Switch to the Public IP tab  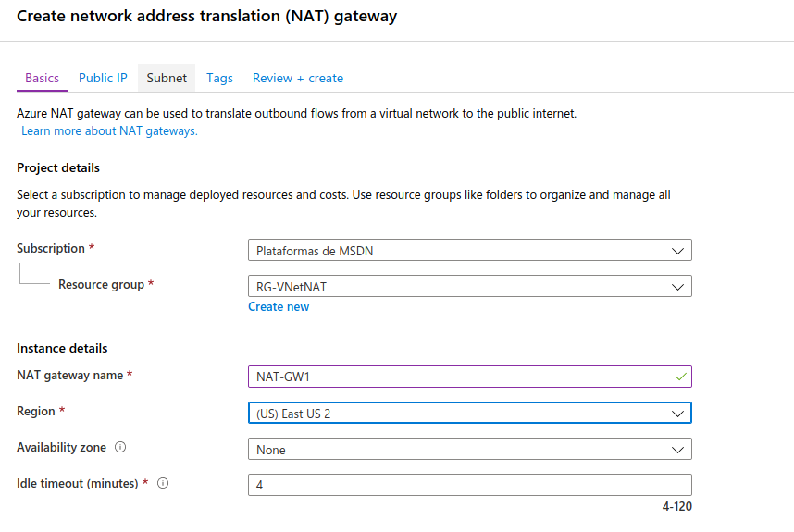click(103, 79)
